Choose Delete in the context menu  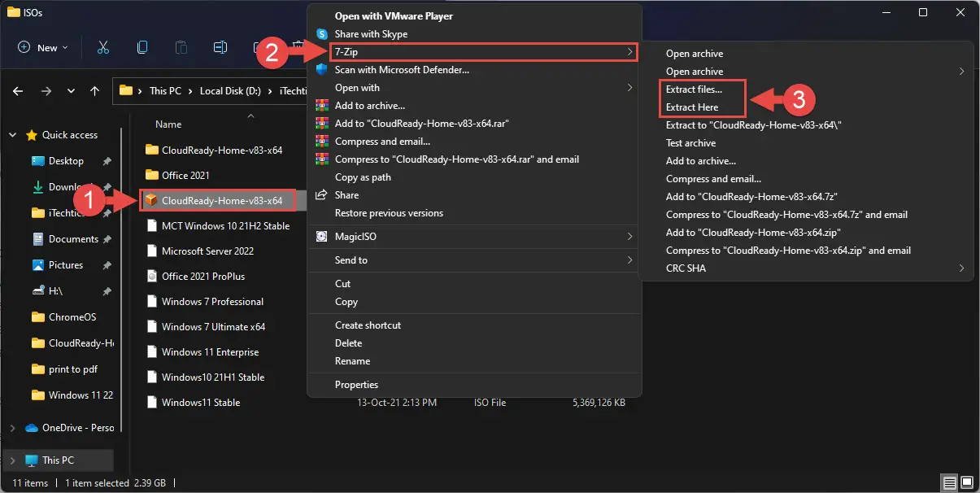pyautogui.click(x=474, y=343)
